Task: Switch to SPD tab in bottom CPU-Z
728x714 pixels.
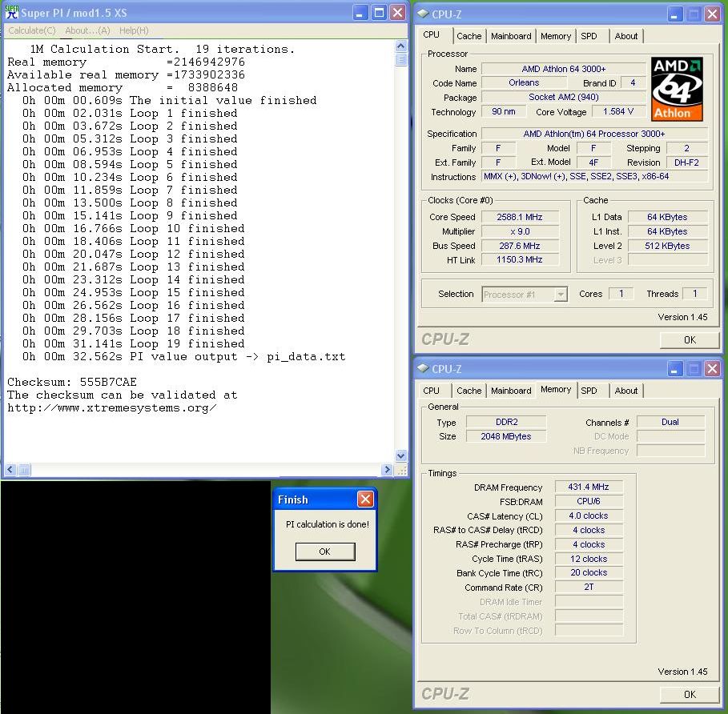Action: (589, 391)
